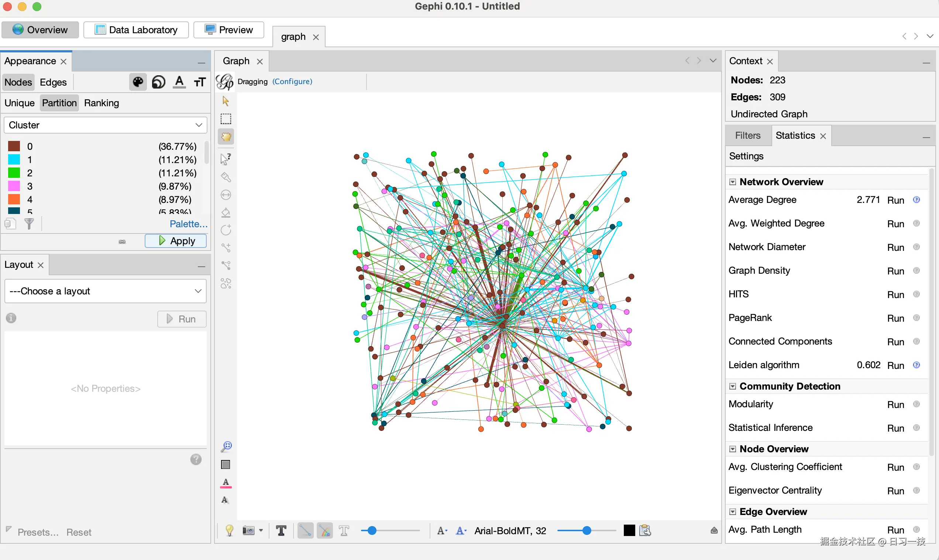Click the partition list scrollbar
Viewport: 939px width, 560px height.
coord(207,152)
